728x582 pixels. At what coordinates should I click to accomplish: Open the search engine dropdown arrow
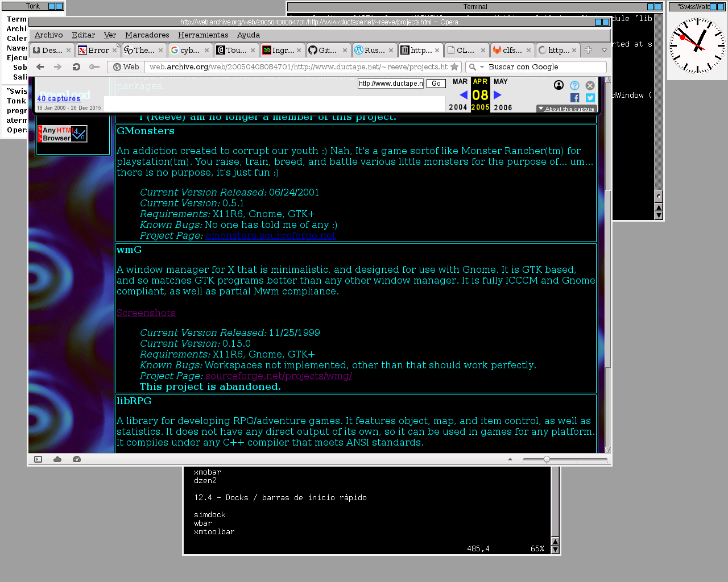(x=482, y=67)
